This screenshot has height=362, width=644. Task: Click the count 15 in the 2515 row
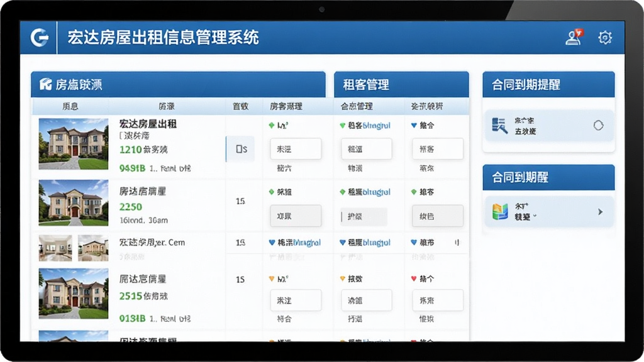(240, 280)
